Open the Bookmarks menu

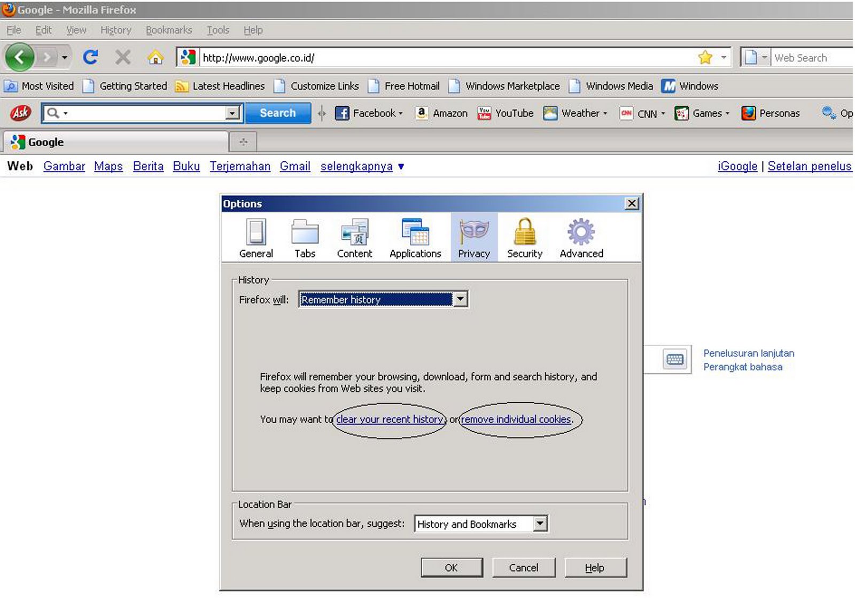coord(168,30)
